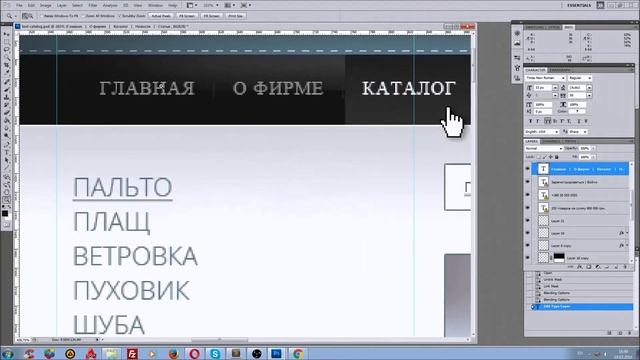
Task: Open Firefox from the taskbar
Action: (x=173, y=353)
